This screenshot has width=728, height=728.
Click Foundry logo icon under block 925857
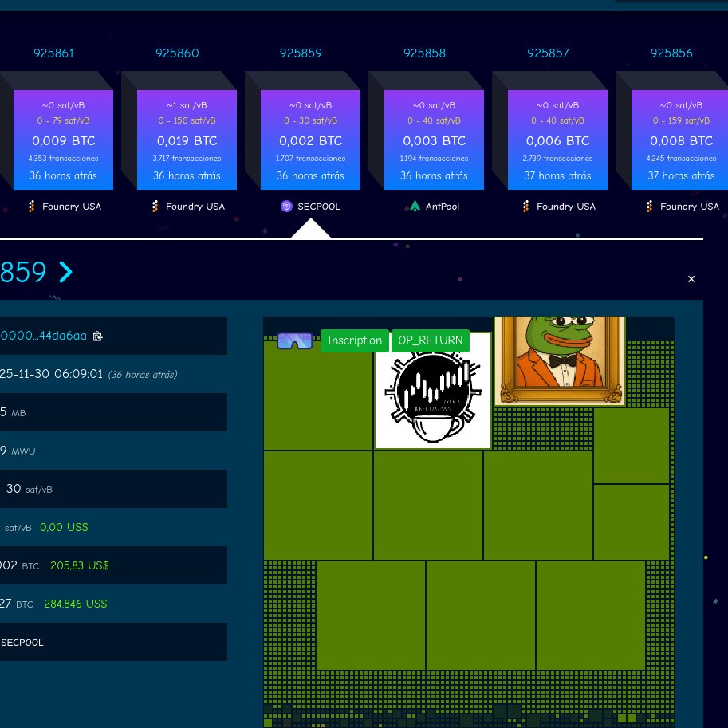coord(525,207)
